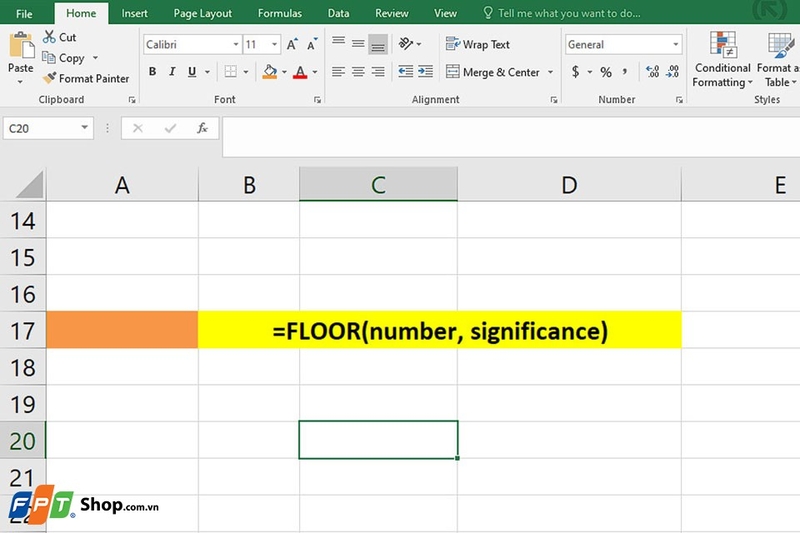This screenshot has height=533, width=800.
Task: Increase indent
Action: click(426, 71)
